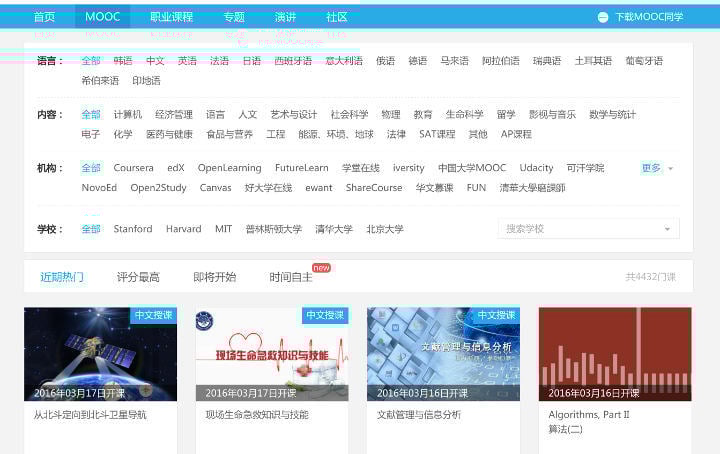
Task: Click the 下载MOOC同学 link
Action: [649, 17]
